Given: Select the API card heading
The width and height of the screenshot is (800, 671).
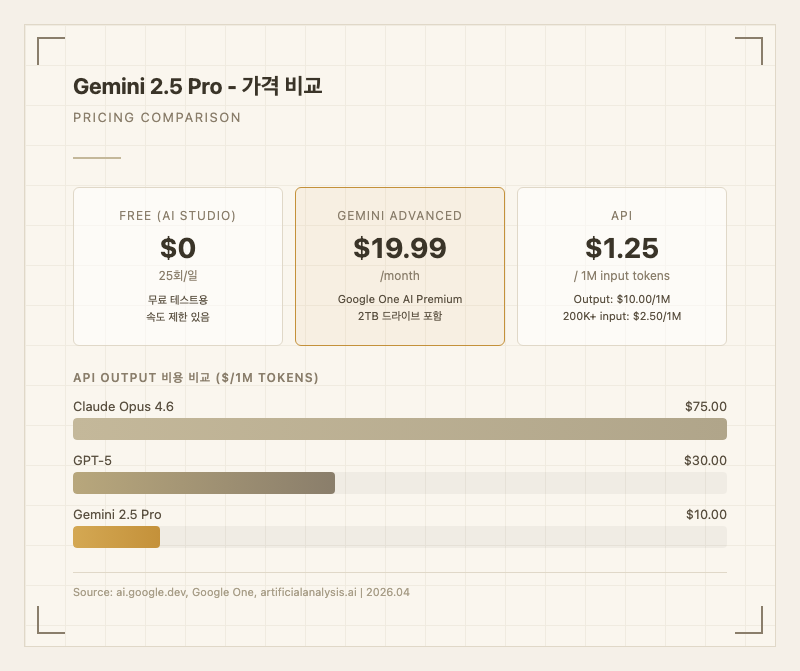Looking at the screenshot, I should 622,216.
